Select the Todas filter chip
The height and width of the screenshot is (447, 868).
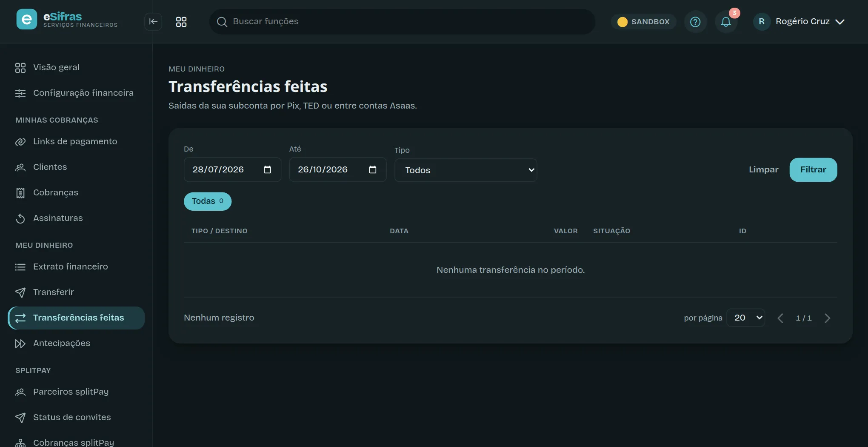click(x=208, y=201)
